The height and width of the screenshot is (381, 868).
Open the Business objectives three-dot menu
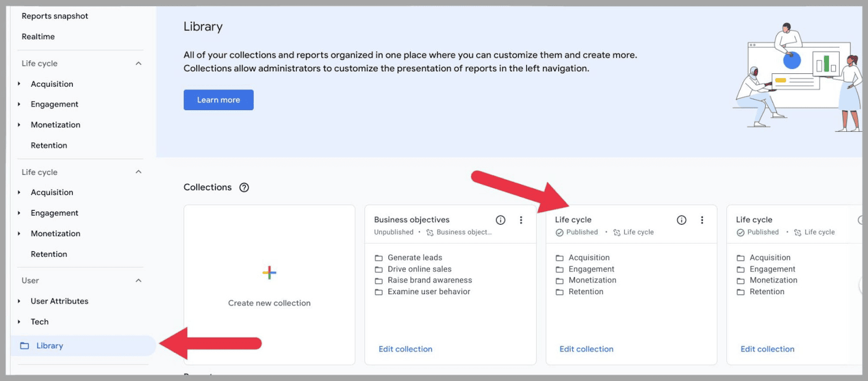521,220
